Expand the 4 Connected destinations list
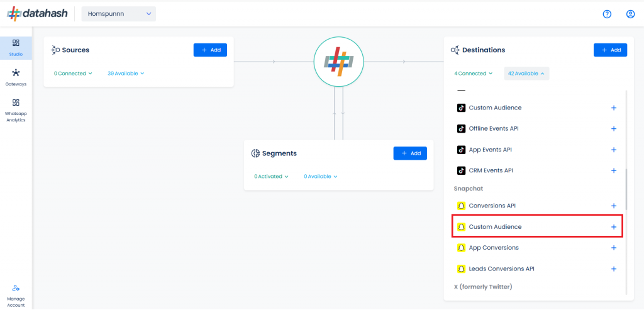Image resolution: width=644 pixels, height=310 pixels. (473, 74)
